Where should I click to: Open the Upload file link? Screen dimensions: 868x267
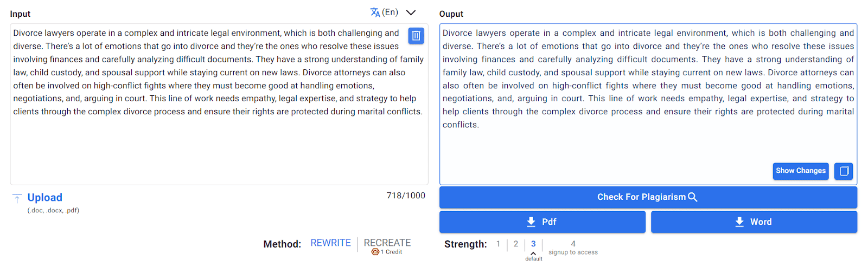pos(45,198)
